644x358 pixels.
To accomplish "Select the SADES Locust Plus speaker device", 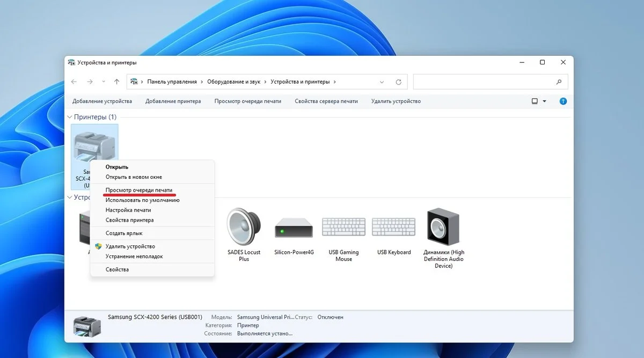I will [x=244, y=227].
